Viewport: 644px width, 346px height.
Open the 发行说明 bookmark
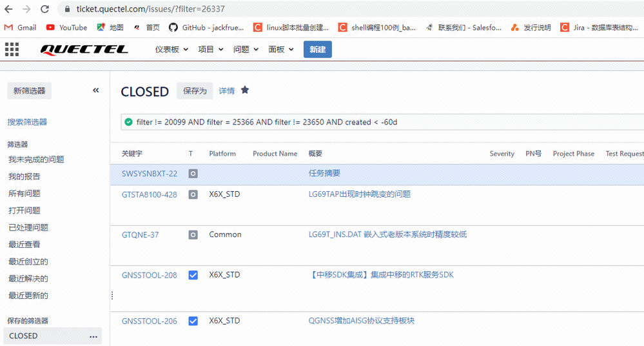531,28
